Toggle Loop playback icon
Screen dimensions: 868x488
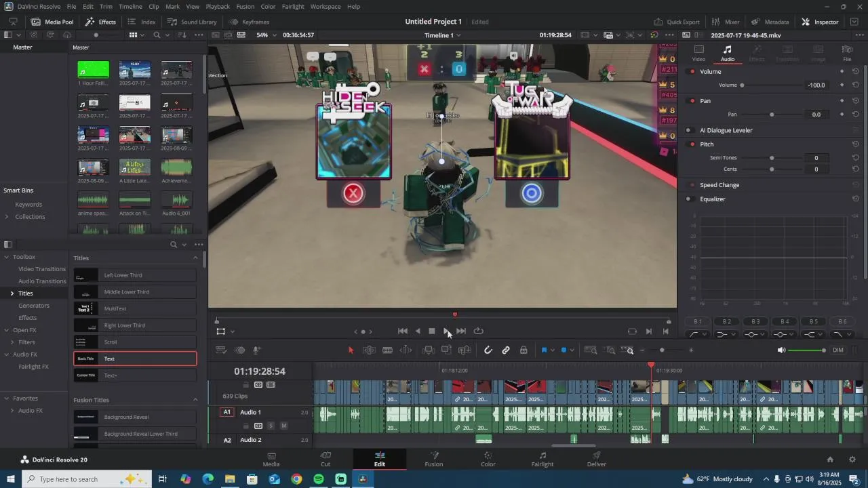pos(479,331)
